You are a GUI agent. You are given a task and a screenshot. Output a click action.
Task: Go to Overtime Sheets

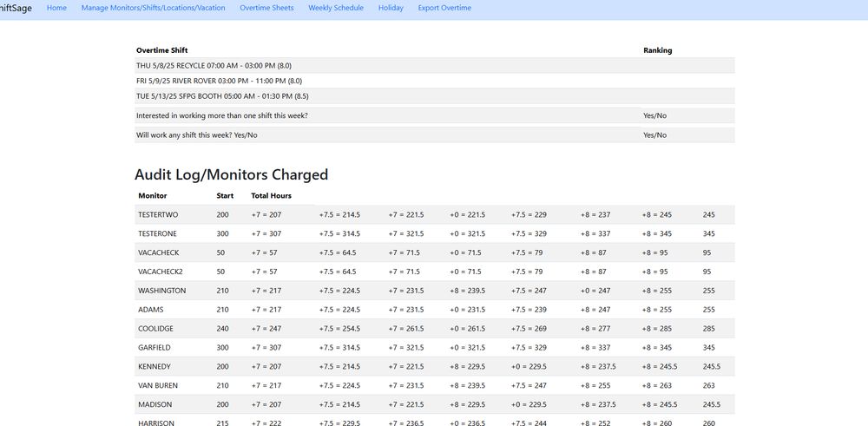point(266,8)
